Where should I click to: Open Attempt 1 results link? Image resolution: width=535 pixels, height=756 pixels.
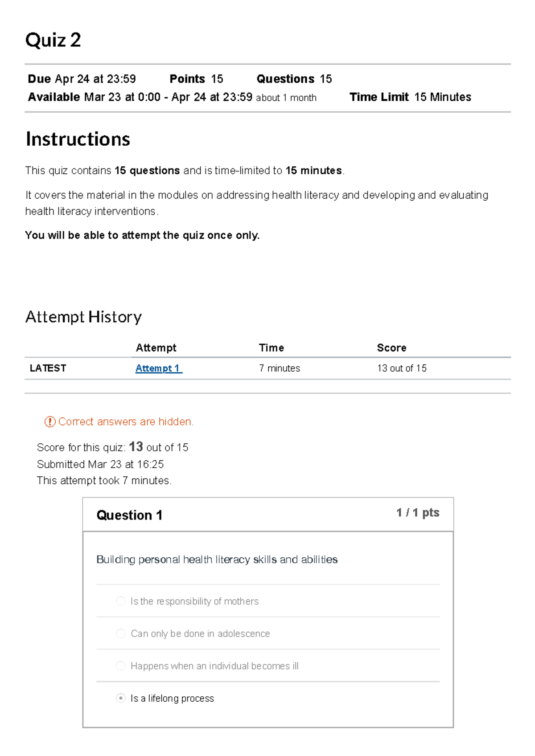[158, 368]
